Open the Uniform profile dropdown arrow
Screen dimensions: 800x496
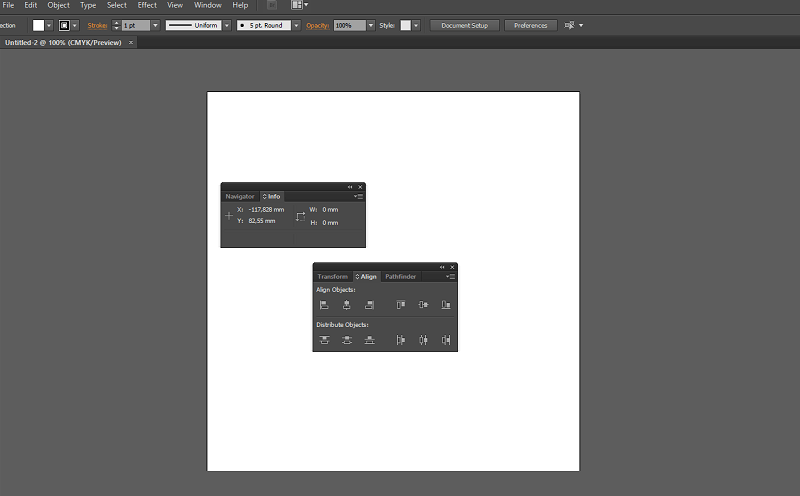(x=227, y=26)
